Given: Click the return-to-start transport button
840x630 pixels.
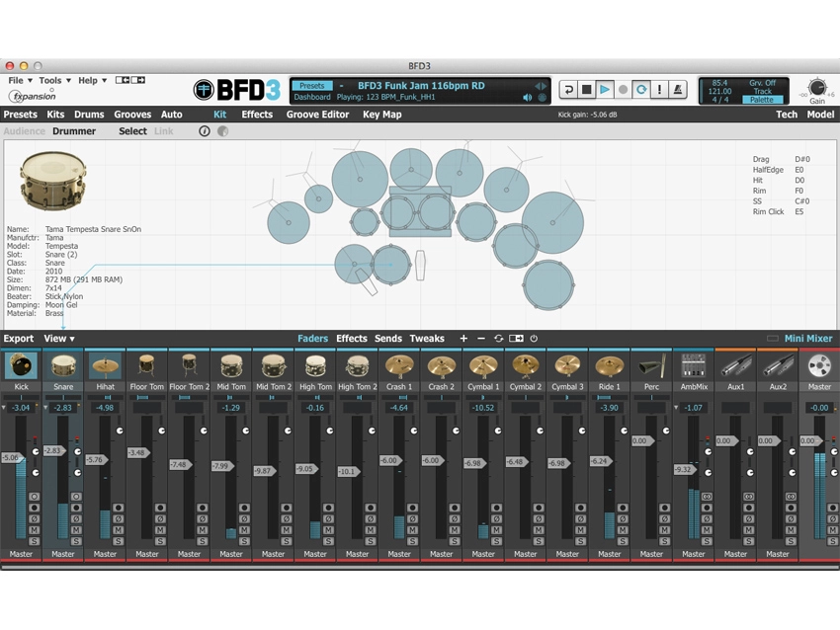Looking at the screenshot, I should pos(568,90).
